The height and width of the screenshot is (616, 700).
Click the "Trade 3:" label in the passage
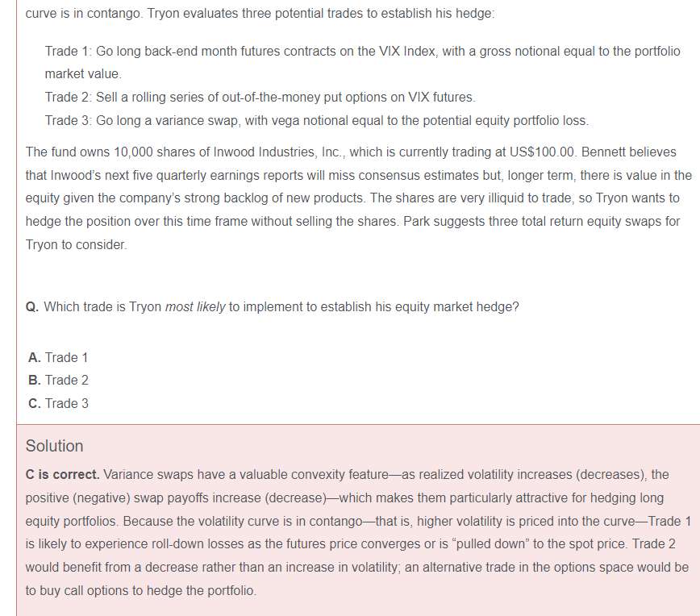69,120
